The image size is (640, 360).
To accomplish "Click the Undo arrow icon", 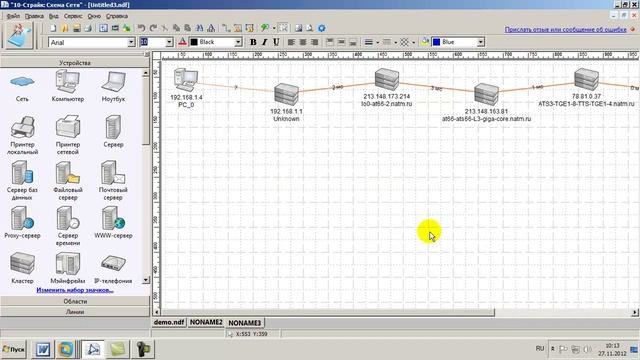I will pos(141,28).
